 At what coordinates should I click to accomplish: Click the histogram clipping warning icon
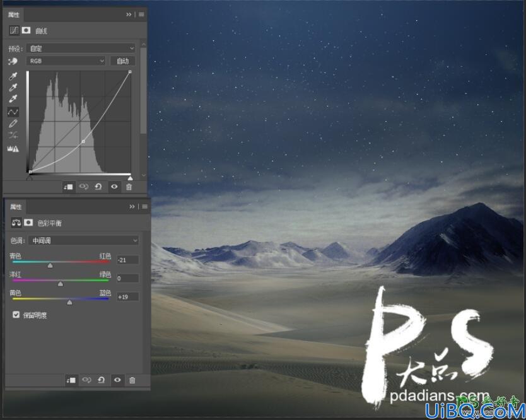pos(13,148)
